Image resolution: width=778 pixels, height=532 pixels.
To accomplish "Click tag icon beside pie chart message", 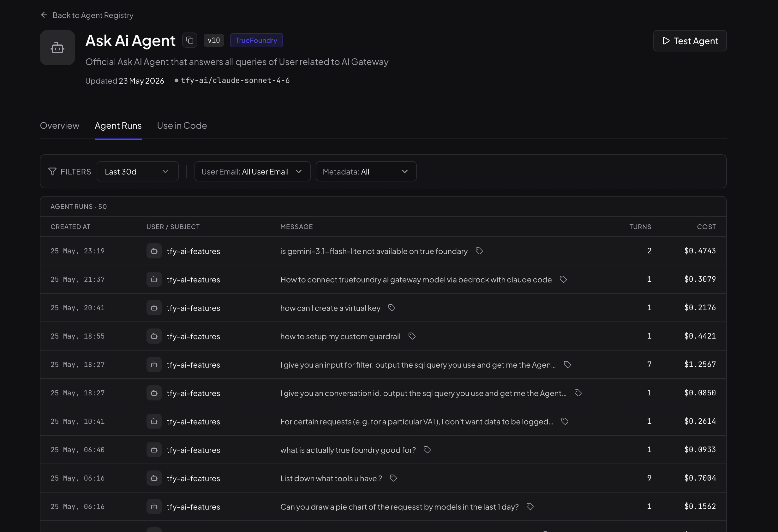I will (x=530, y=507).
